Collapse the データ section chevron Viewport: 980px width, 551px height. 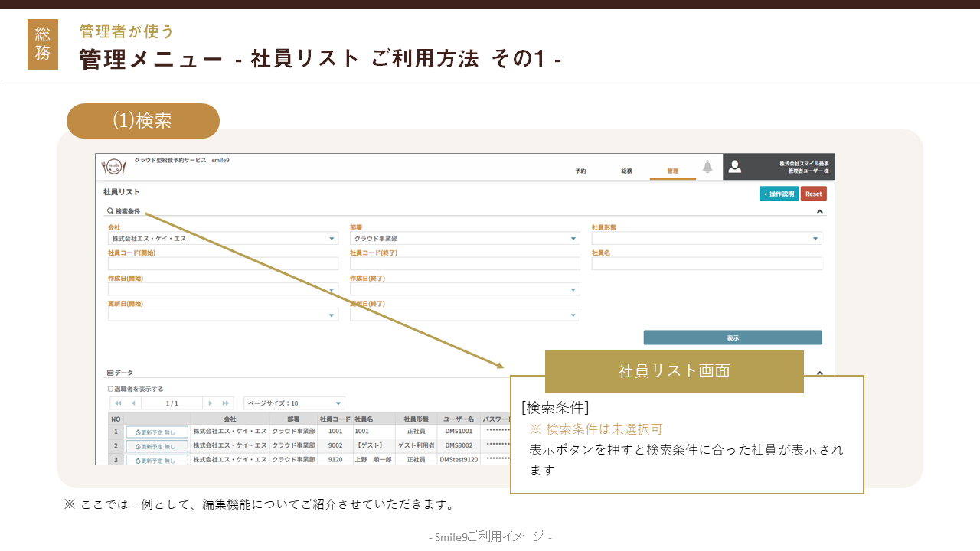click(819, 373)
